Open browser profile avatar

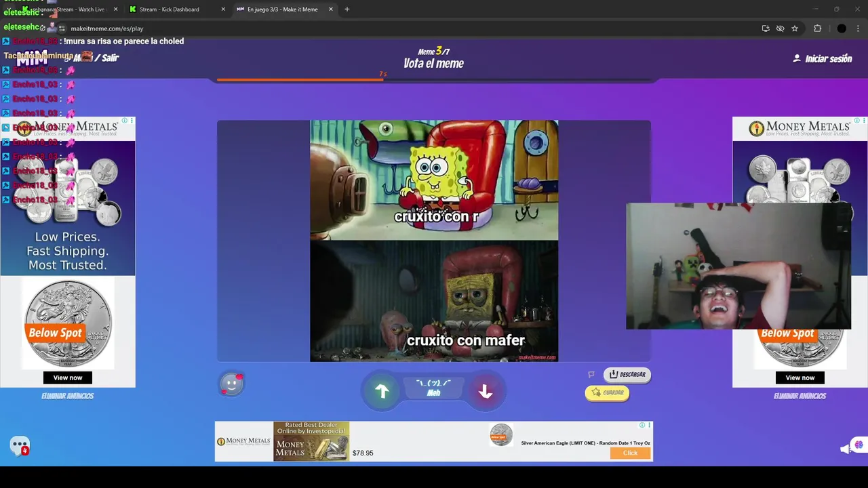(842, 28)
